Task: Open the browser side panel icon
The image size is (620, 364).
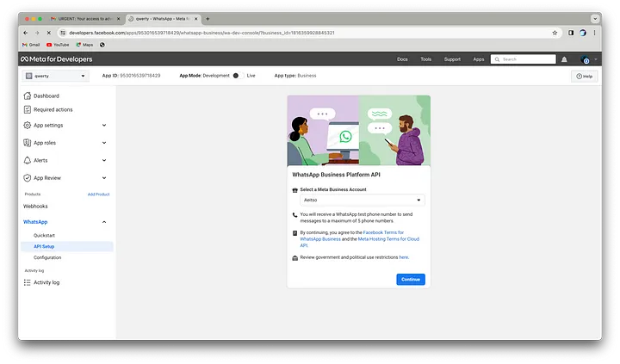Action: (x=571, y=33)
